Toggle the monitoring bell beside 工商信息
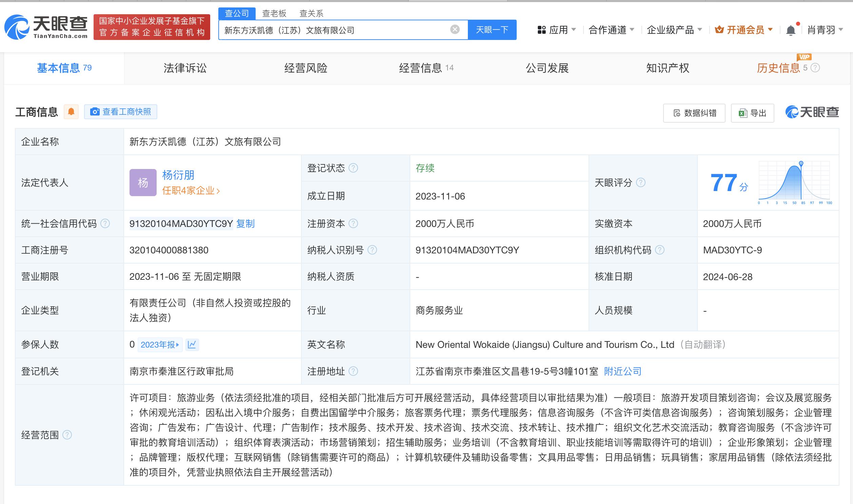 click(x=71, y=112)
